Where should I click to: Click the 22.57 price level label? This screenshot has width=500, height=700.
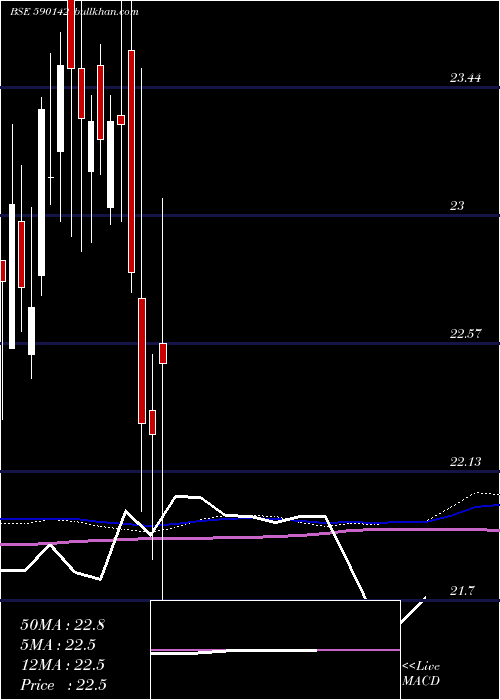click(x=465, y=333)
